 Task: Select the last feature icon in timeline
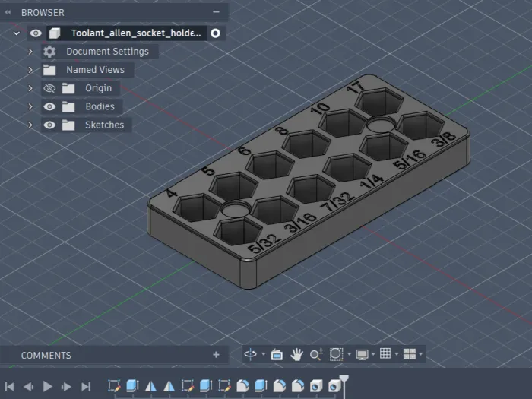[x=334, y=386]
